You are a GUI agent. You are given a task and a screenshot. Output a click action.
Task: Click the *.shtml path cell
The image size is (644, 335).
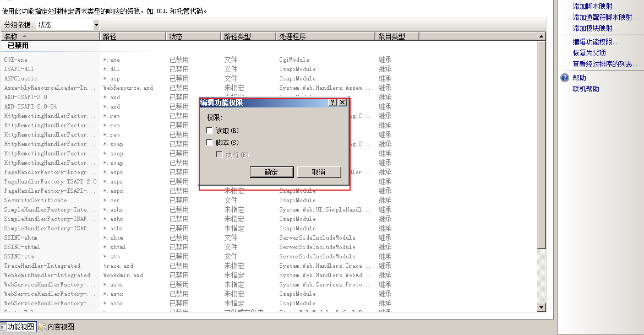tap(114, 247)
